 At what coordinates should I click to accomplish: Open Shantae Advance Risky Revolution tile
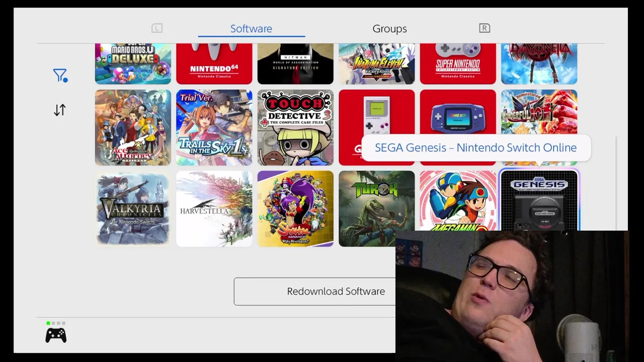point(295,209)
